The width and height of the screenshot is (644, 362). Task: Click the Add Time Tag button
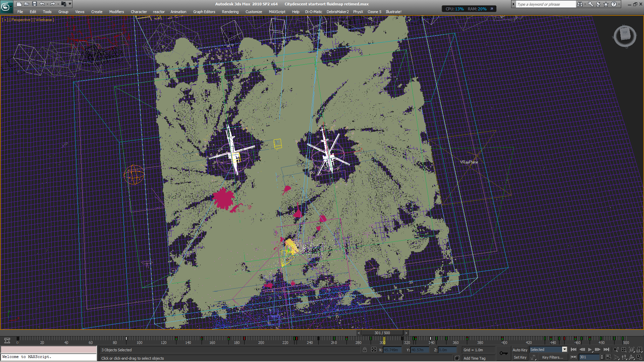click(474, 358)
